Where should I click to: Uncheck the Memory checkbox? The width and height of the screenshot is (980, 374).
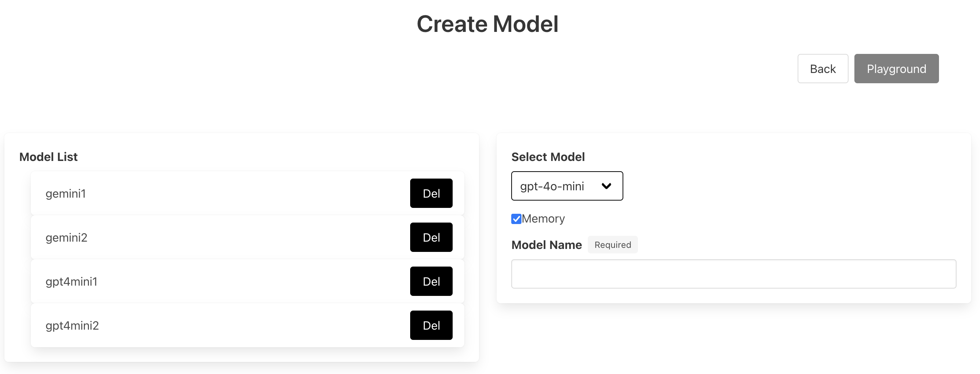(516, 219)
